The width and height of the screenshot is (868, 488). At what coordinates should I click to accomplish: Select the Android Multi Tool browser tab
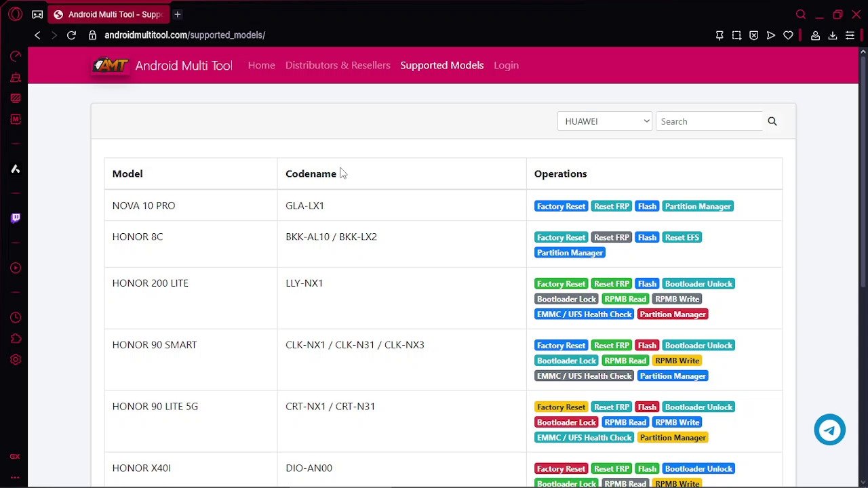click(108, 14)
